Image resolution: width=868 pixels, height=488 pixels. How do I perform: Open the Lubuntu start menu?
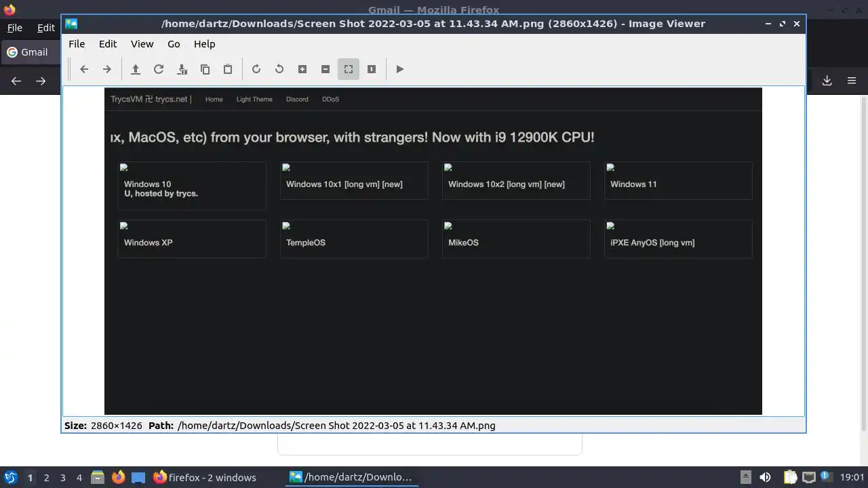10,477
